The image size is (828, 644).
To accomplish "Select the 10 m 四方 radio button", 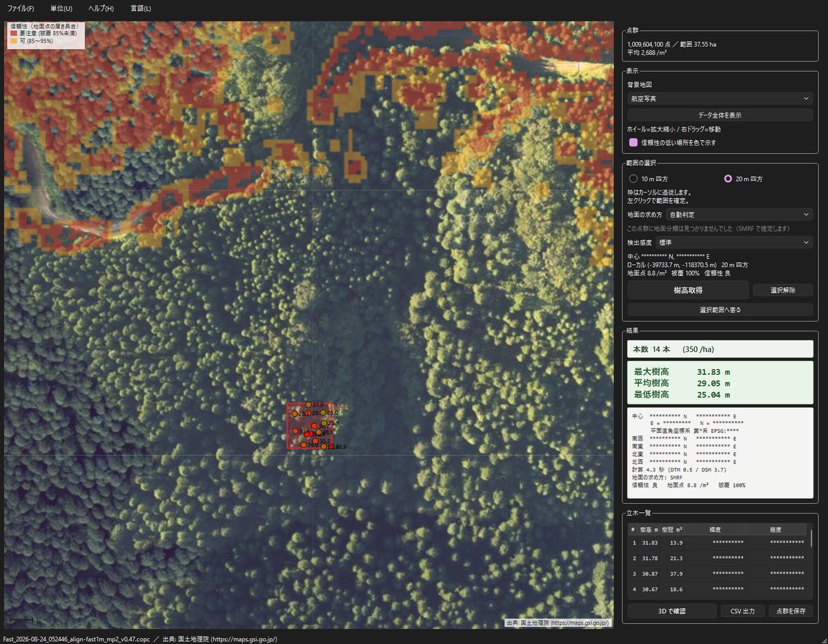I will 633,179.
